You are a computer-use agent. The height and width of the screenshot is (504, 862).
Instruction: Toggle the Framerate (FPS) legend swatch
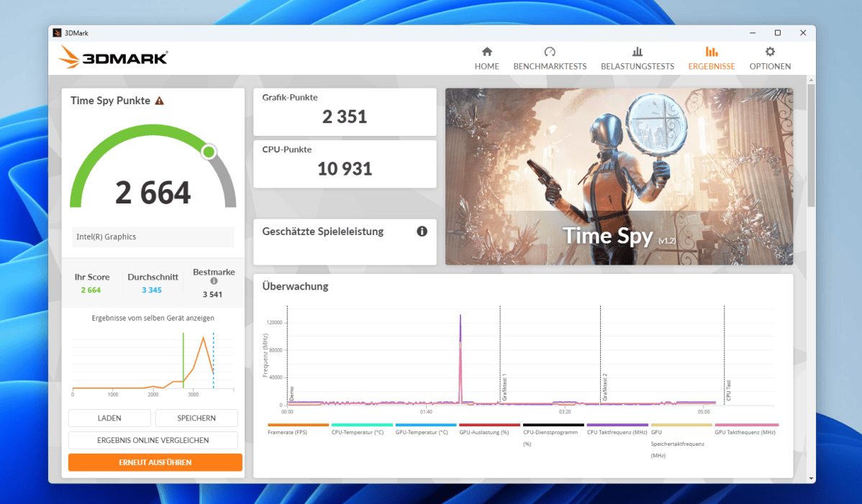click(298, 425)
